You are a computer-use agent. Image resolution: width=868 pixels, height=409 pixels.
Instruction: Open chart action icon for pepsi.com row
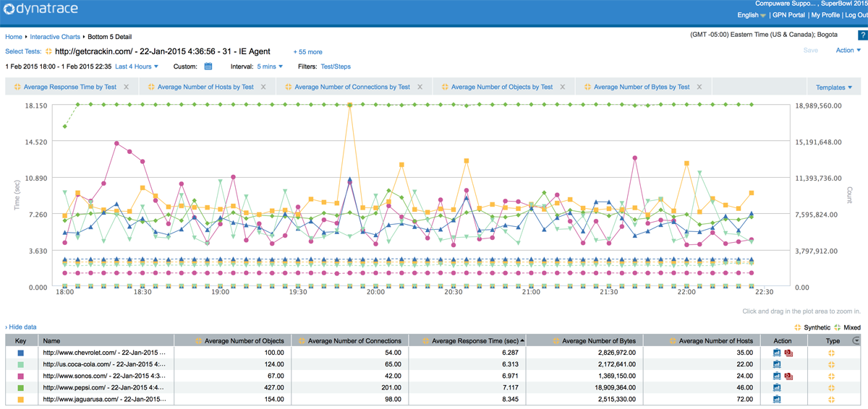click(778, 388)
